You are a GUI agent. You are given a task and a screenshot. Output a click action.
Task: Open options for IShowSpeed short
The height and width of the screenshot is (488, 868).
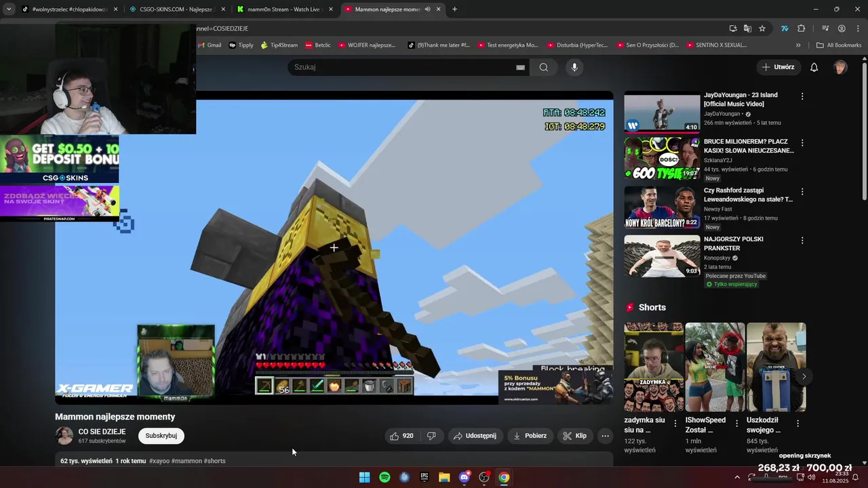(x=736, y=423)
